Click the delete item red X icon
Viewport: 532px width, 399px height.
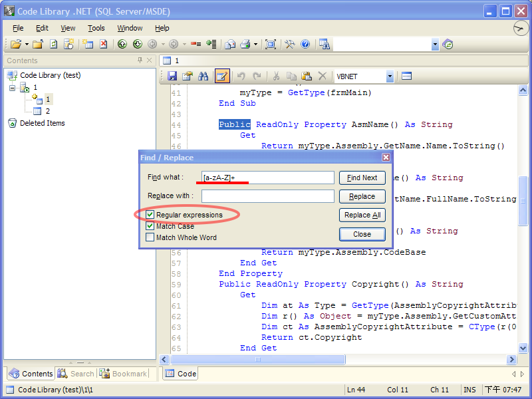104,44
